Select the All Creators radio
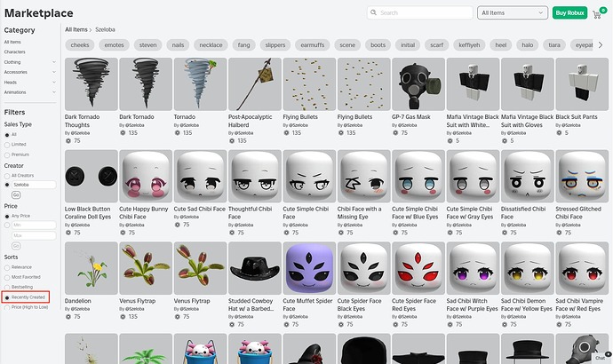Viewport: 613px width, 364px height. tap(7, 176)
